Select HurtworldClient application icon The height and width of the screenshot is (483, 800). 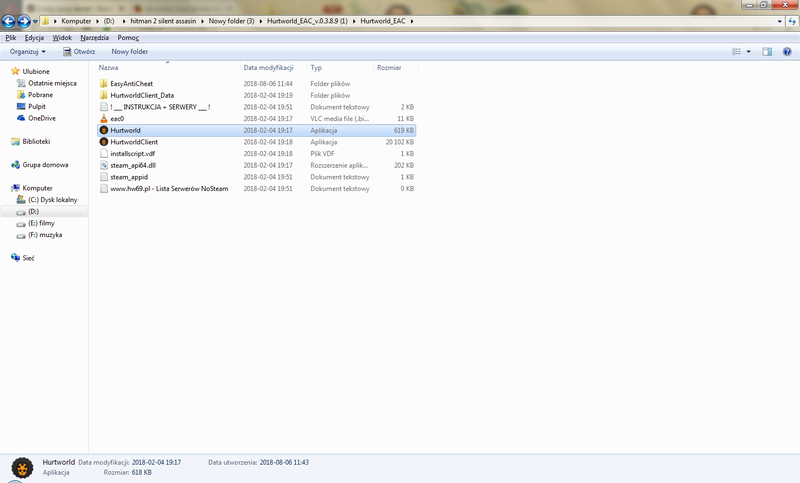point(104,142)
